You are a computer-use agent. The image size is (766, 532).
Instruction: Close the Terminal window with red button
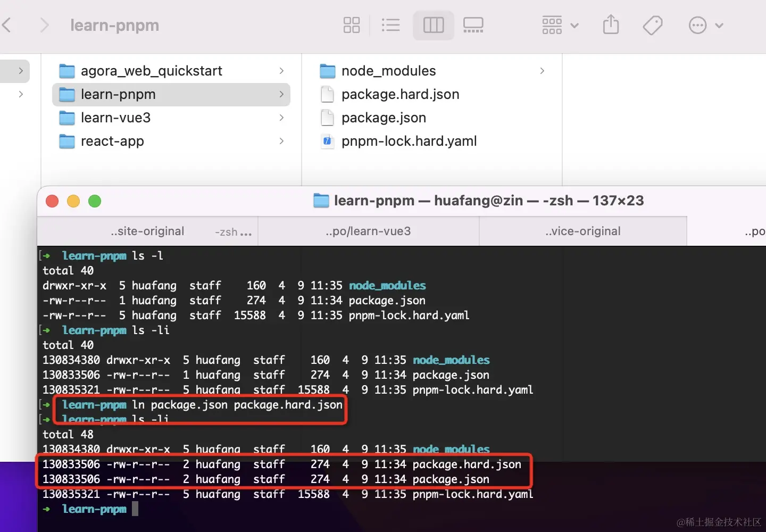tap(52, 201)
